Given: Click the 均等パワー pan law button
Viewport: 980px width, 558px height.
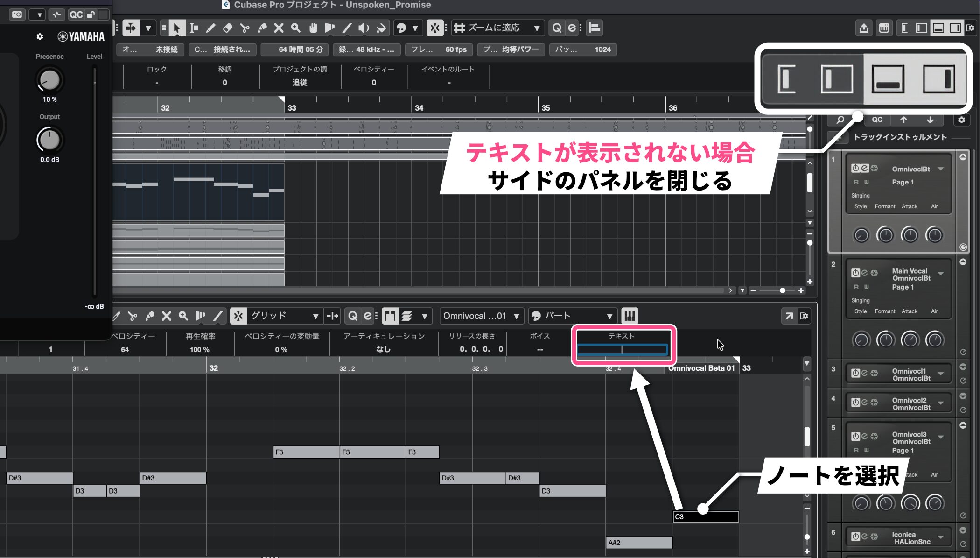Looking at the screenshot, I should tap(511, 49).
